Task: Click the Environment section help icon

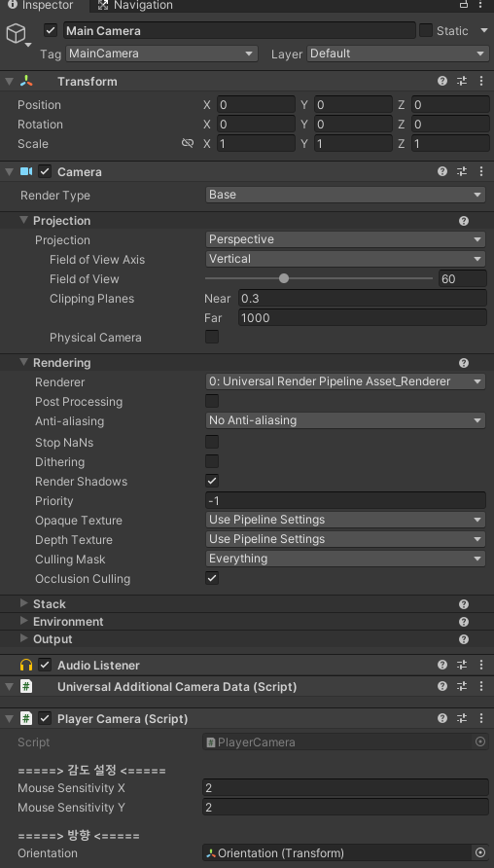Action: [464, 622]
